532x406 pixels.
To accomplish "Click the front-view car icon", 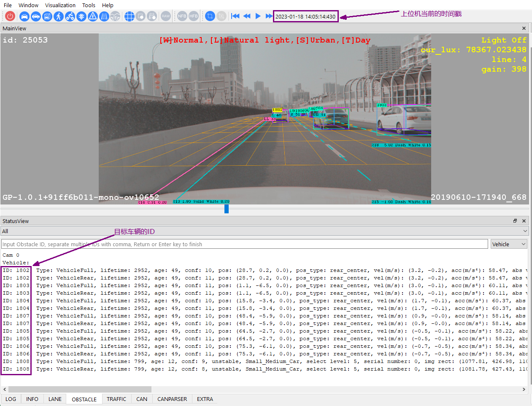I will coord(24,16).
